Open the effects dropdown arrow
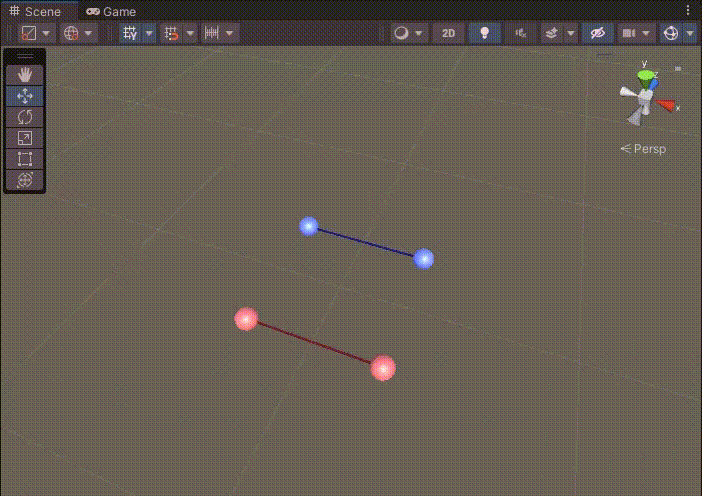 click(x=571, y=33)
